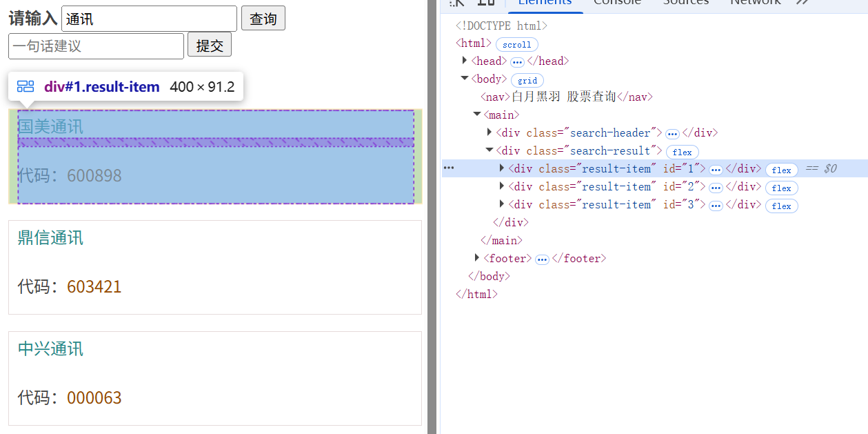Click the stock code 600898
Viewport: 868px width, 434px height.
click(94, 175)
